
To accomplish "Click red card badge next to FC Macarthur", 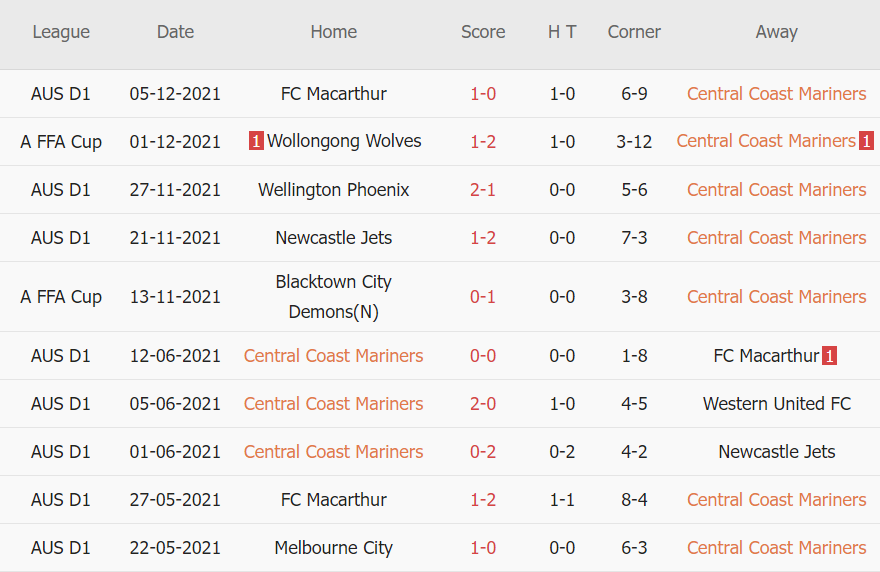I will (x=829, y=355).
